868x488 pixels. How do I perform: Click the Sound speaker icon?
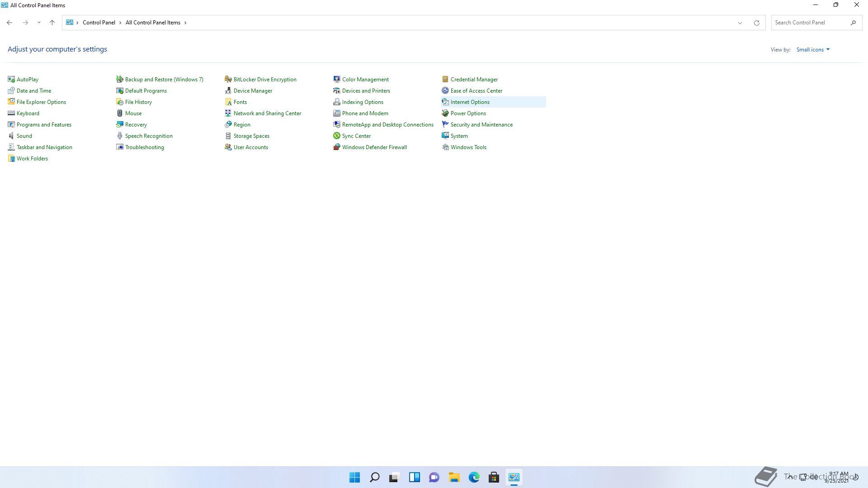click(11, 136)
